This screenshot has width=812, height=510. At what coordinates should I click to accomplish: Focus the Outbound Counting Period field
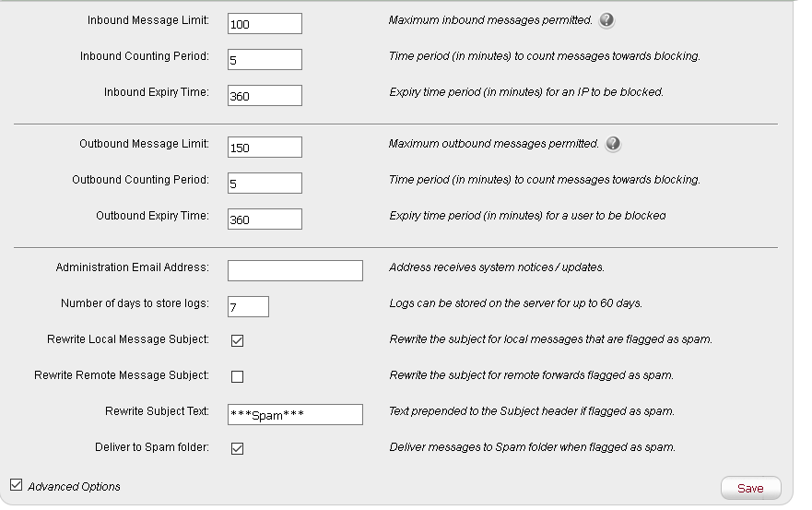point(265,183)
